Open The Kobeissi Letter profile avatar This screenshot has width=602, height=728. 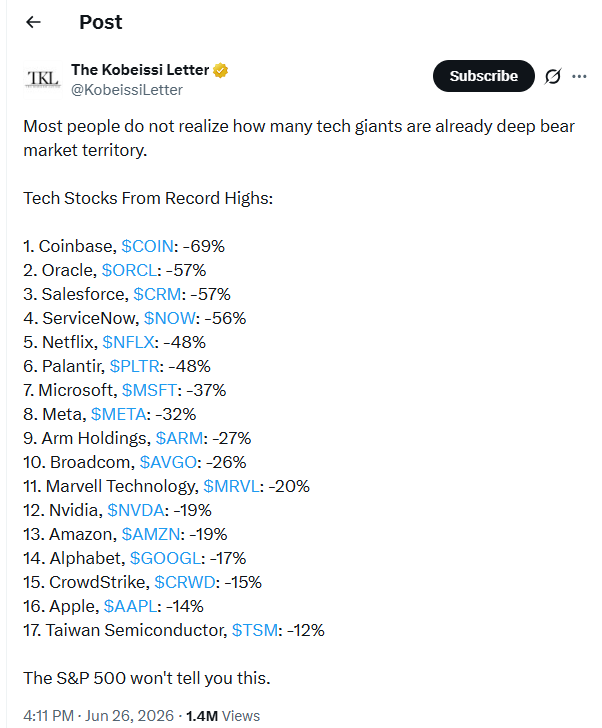click(43, 79)
